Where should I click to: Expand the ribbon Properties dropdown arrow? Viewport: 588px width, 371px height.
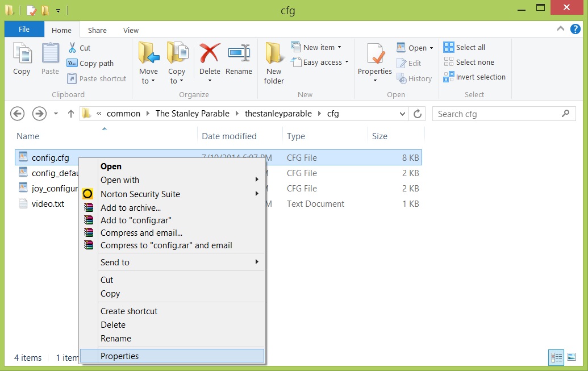pyautogui.click(x=375, y=81)
